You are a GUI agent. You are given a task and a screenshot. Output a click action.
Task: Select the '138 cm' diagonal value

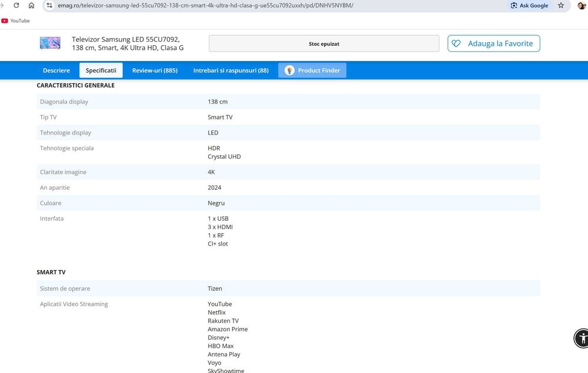click(218, 102)
